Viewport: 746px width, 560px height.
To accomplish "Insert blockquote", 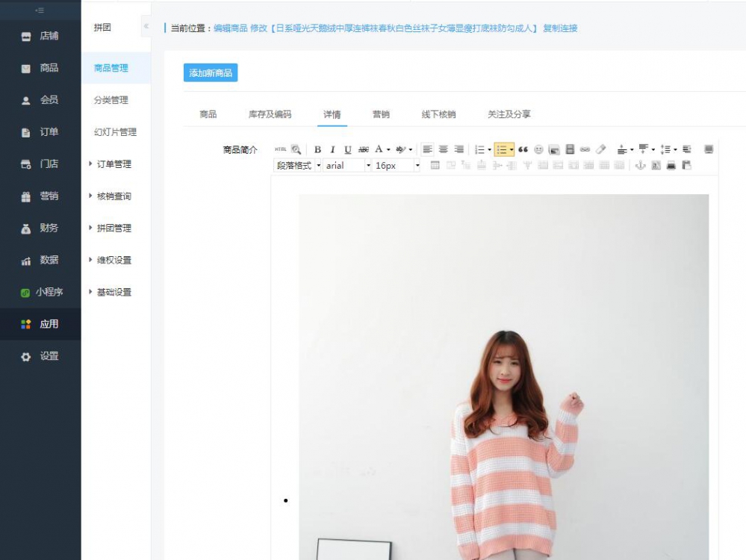I will 523,149.
